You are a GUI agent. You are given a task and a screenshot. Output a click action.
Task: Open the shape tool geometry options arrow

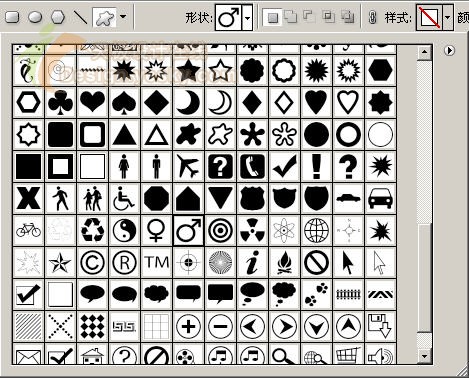point(123,17)
